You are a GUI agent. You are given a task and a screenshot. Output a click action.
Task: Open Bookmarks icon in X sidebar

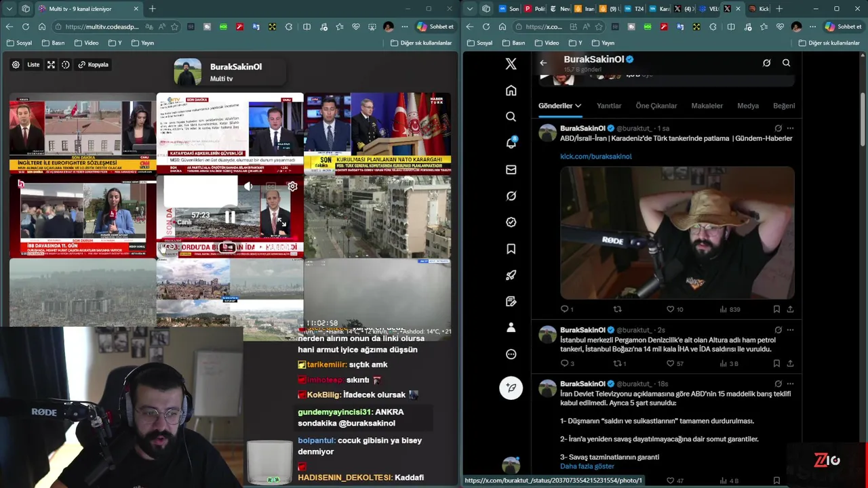click(x=511, y=249)
